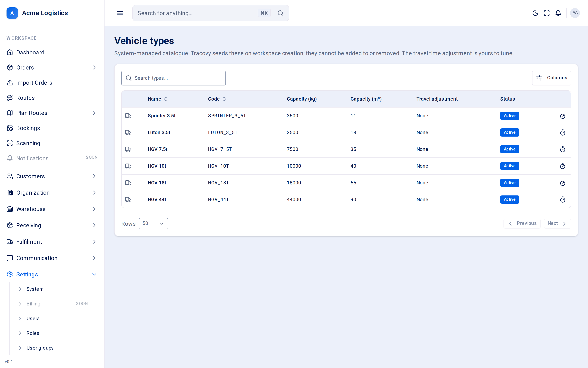Viewport: 588px width, 368px height.
Task: Open Bookings page
Action: pyautogui.click(x=52, y=128)
